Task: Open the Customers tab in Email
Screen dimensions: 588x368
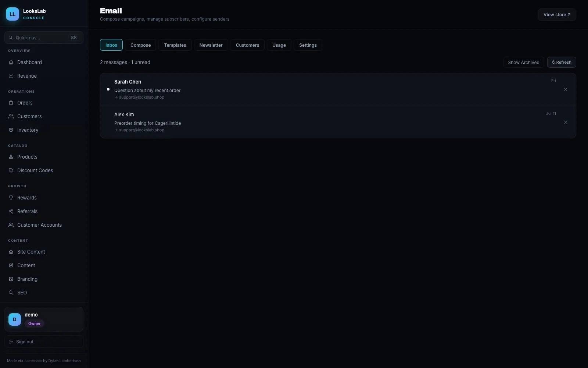Action: 247,45
